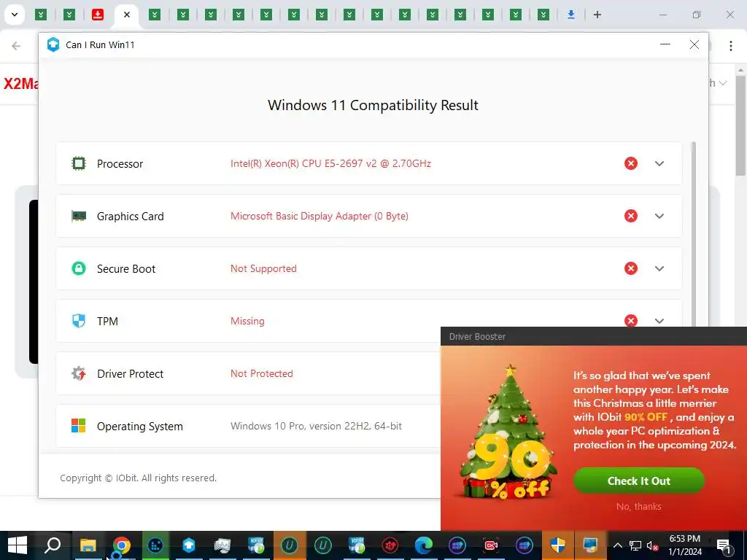Viewport: 747px width, 560px height.
Task: Click the Secure Boot lock icon
Action: pyautogui.click(x=79, y=268)
